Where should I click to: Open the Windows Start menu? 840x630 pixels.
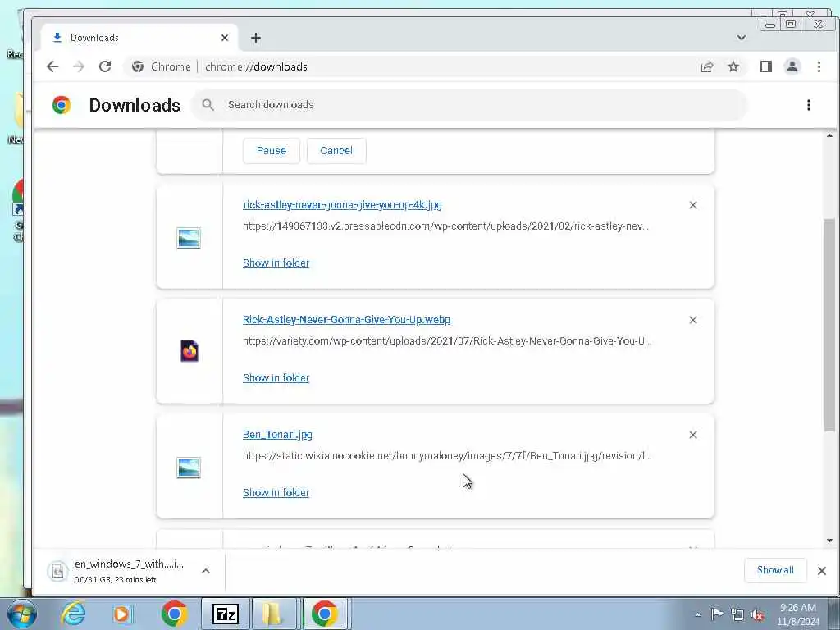tap(22, 614)
